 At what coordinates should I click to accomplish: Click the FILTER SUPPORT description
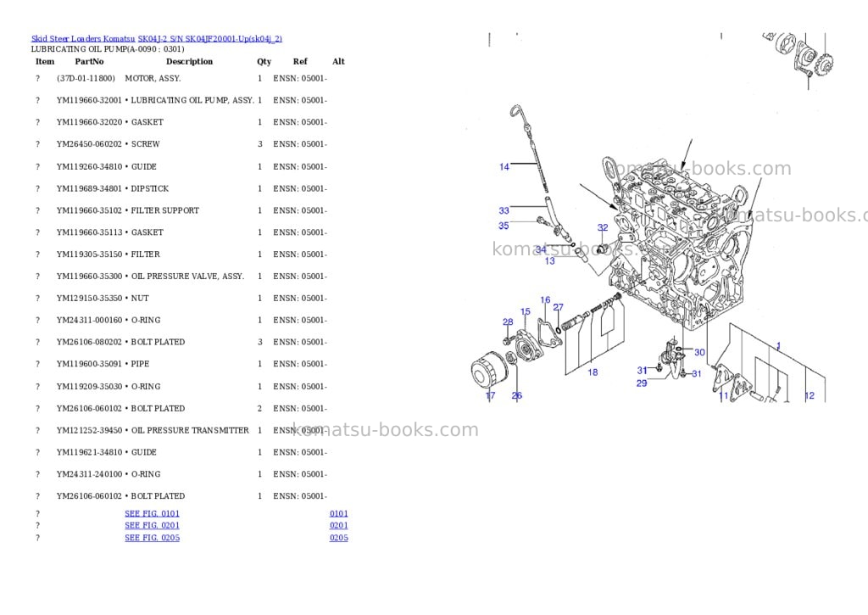point(165,210)
